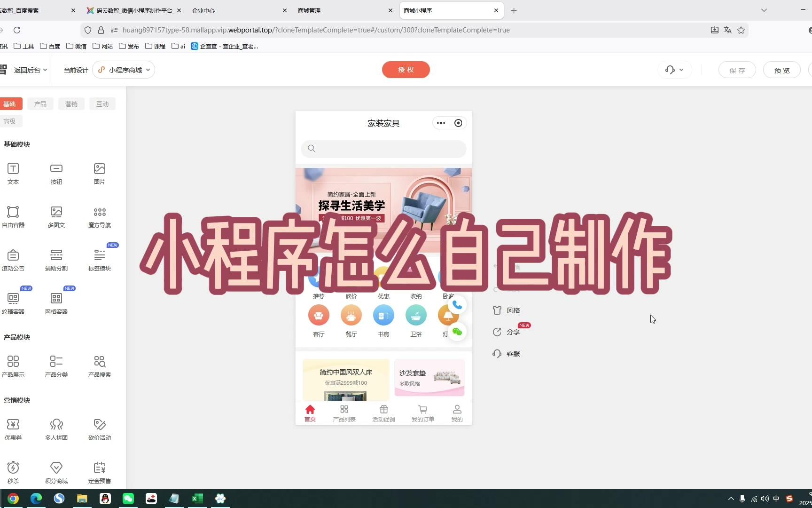
Task: Expand the 小程序商城 design dropdown
Action: coord(124,70)
